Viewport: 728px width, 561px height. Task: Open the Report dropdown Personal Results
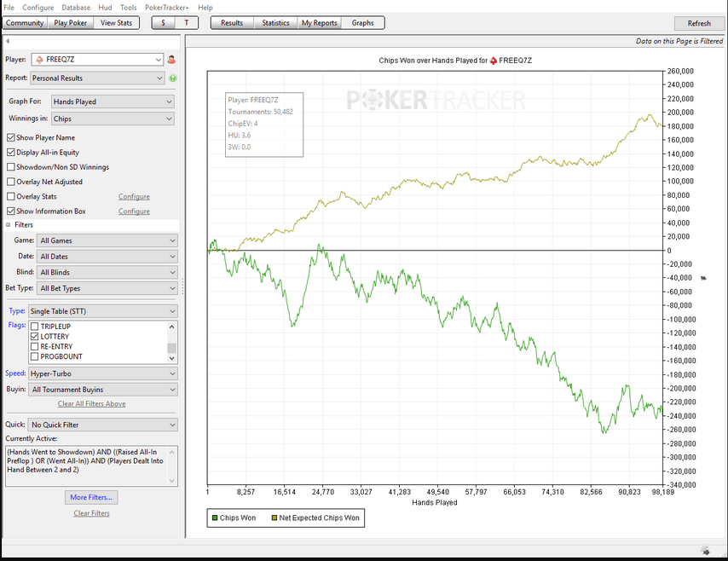(97, 78)
